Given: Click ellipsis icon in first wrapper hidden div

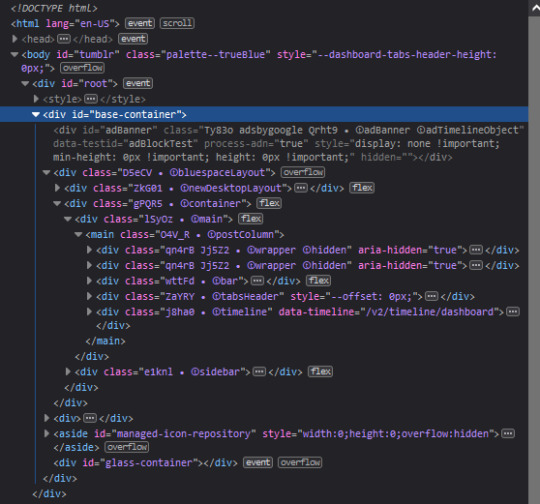Looking at the screenshot, I should (x=476, y=250).
